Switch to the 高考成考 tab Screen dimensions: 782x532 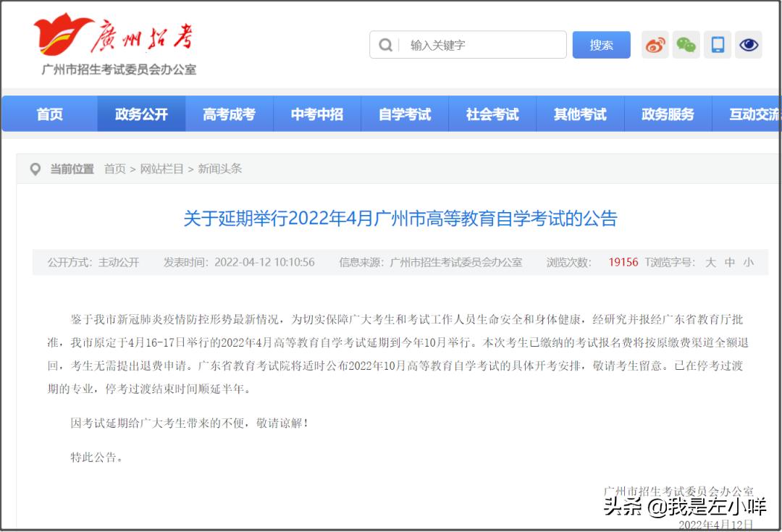[x=230, y=114]
